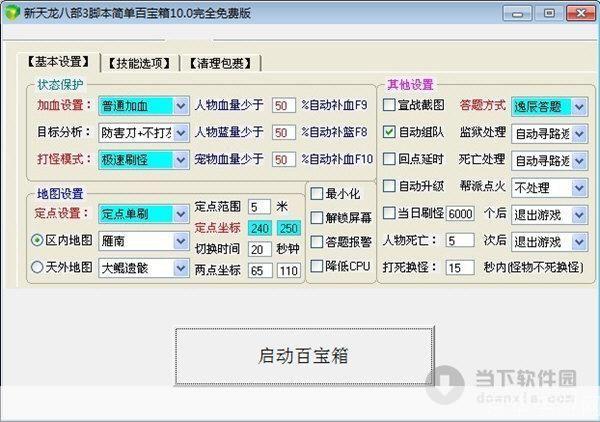Click the green cube app icon in title bar
The height and width of the screenshot is (422, 600).
click(11, 13)
